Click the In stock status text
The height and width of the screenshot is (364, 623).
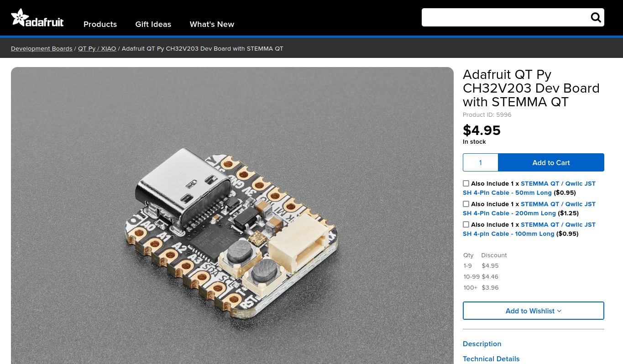474,141
